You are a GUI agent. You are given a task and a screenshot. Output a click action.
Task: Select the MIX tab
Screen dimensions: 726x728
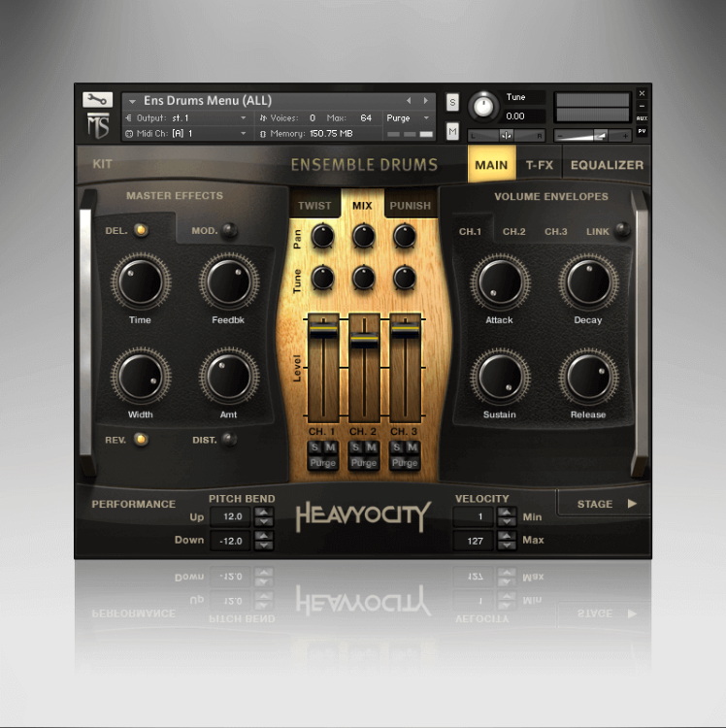(362, 205)
